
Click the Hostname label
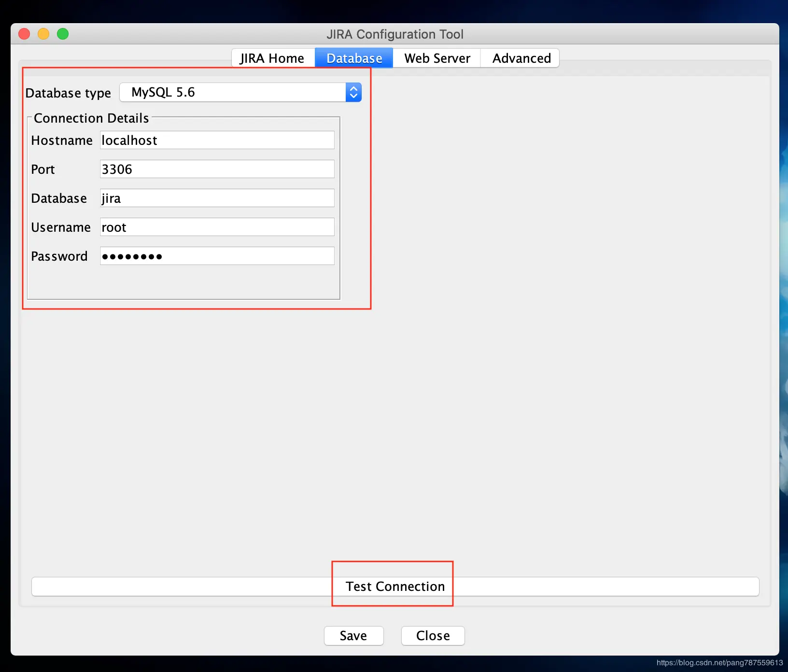[62, 140]
